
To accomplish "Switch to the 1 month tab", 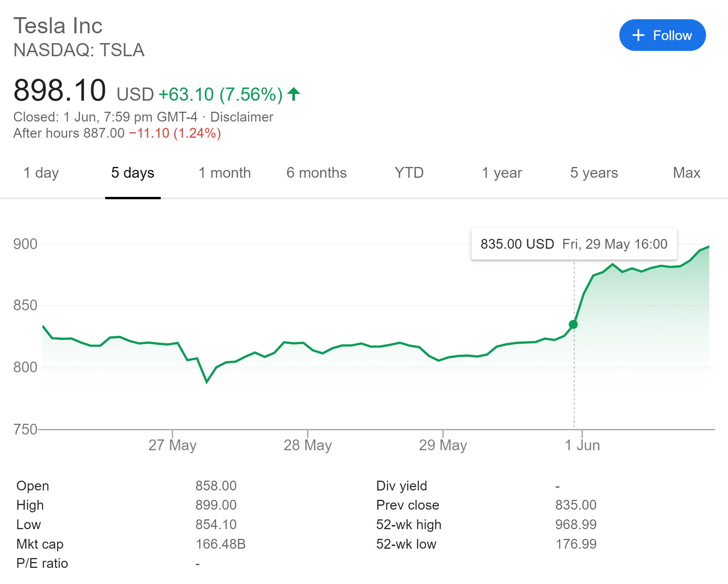I will point(225,173).
